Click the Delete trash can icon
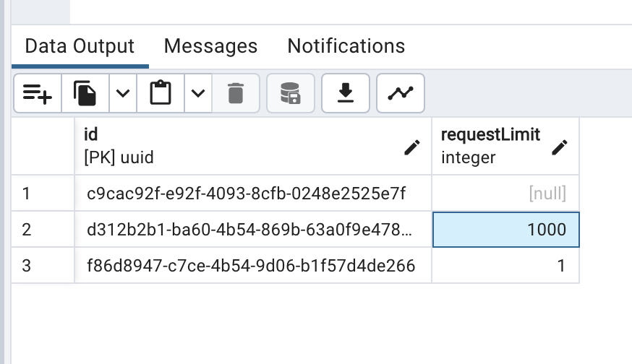 click(236, 93)
